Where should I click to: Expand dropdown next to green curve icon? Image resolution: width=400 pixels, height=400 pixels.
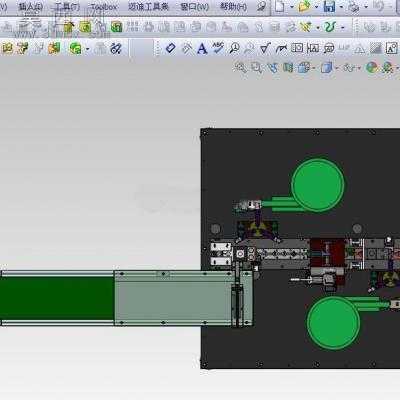point(343,27)
